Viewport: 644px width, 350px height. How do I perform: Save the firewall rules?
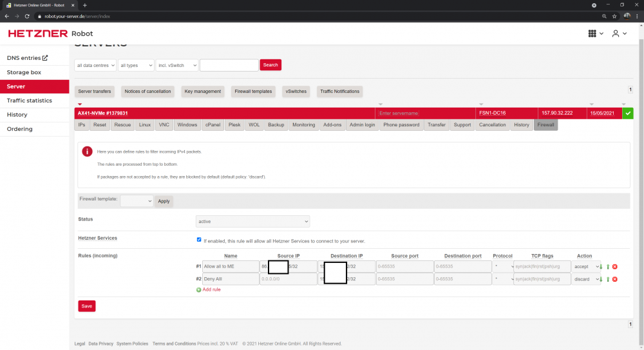click(87, 306)
